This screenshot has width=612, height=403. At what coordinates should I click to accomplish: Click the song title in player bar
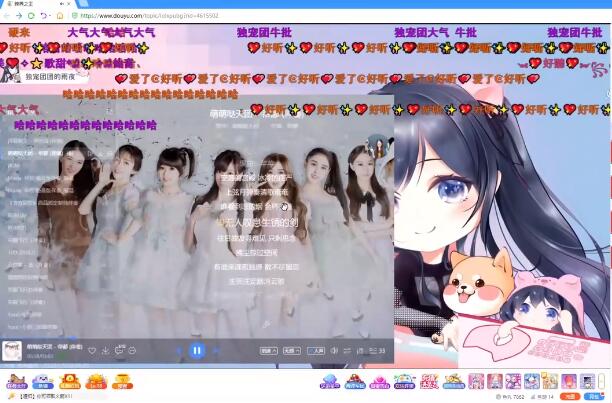(x=54, y=346)
